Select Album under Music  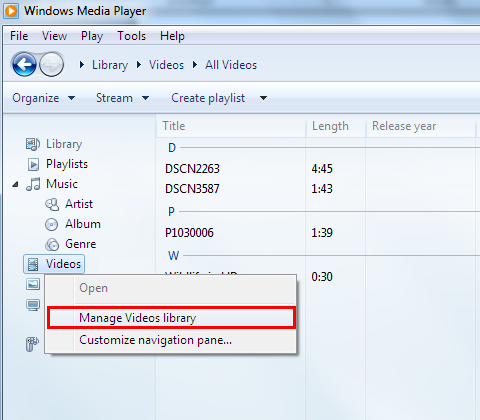tap(83, 224)
